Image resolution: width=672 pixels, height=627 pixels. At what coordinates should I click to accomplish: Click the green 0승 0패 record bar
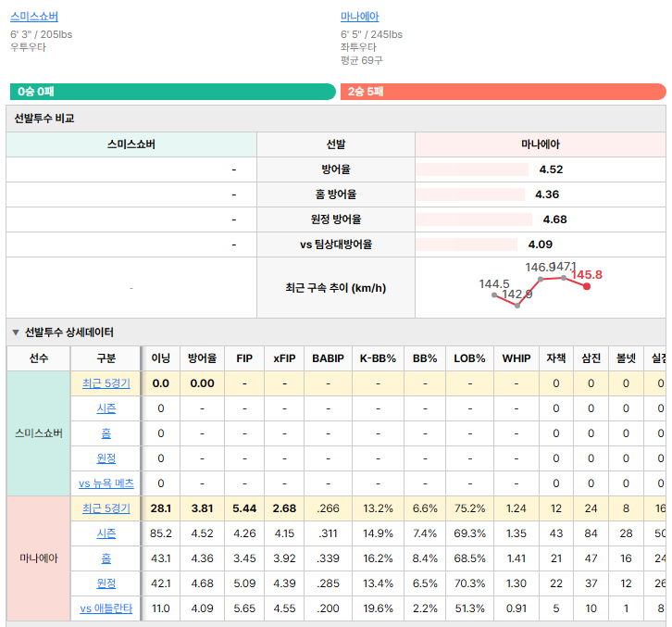pos(173,92)
